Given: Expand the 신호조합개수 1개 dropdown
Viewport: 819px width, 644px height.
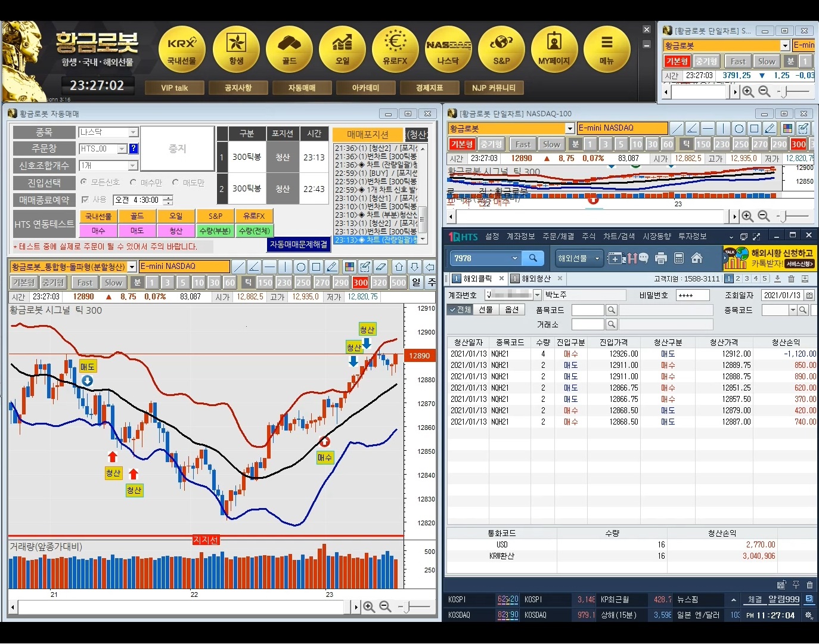Looking at the screenshot, I should tap(134, 165).
